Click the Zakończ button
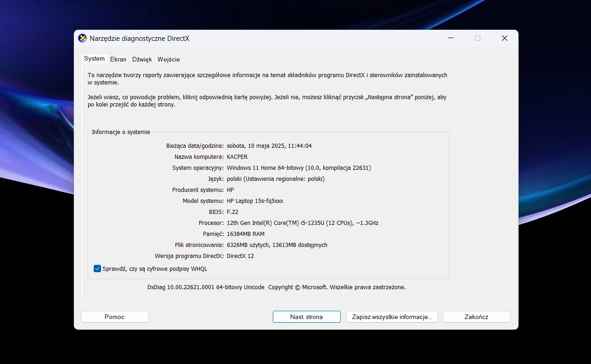The width and height of the screenshot is (591, 364). [x=476, y=317]
